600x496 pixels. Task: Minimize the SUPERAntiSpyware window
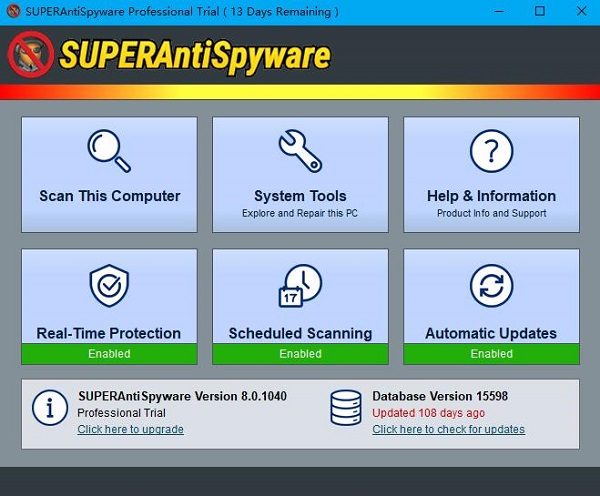[x=499, y=11]
